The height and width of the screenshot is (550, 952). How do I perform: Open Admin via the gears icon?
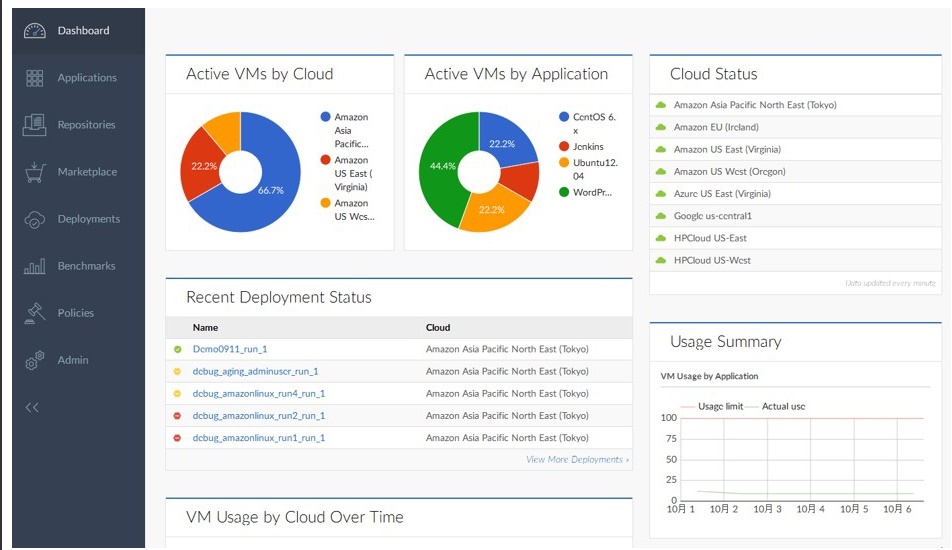[x=34, y=360]
